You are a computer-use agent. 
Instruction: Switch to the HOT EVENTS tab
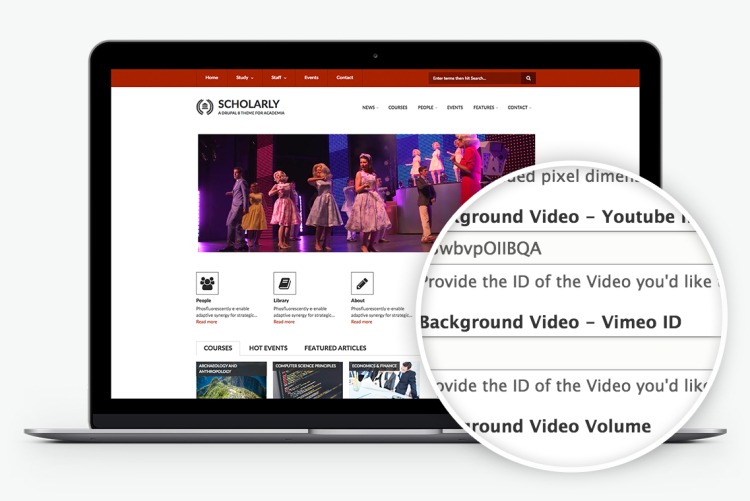coord(268,348)
